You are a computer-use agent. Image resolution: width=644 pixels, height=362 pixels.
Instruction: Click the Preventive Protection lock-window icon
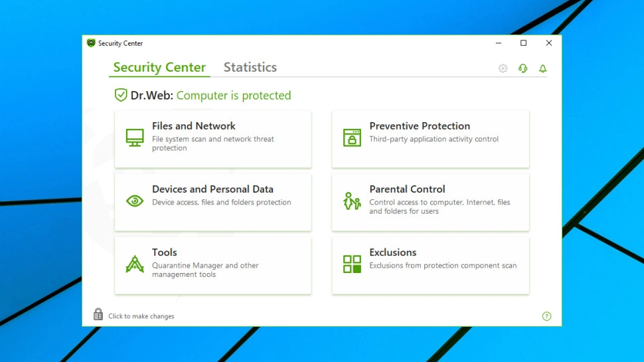(x=352, y=137)
